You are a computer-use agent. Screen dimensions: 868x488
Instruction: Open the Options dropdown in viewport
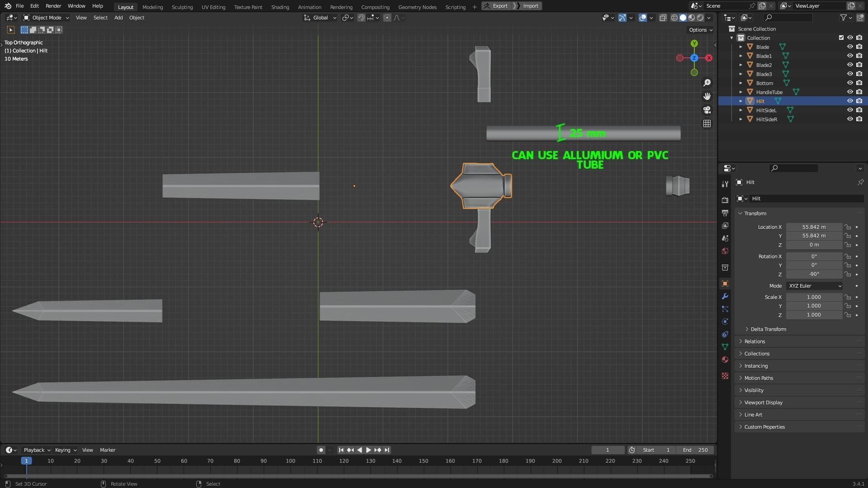(700, 30)
